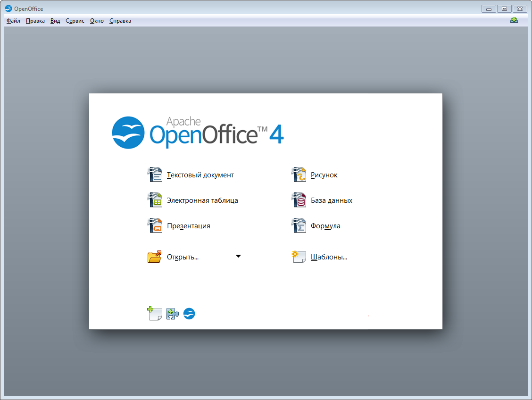Open the Окно menu

coord(97,21)
